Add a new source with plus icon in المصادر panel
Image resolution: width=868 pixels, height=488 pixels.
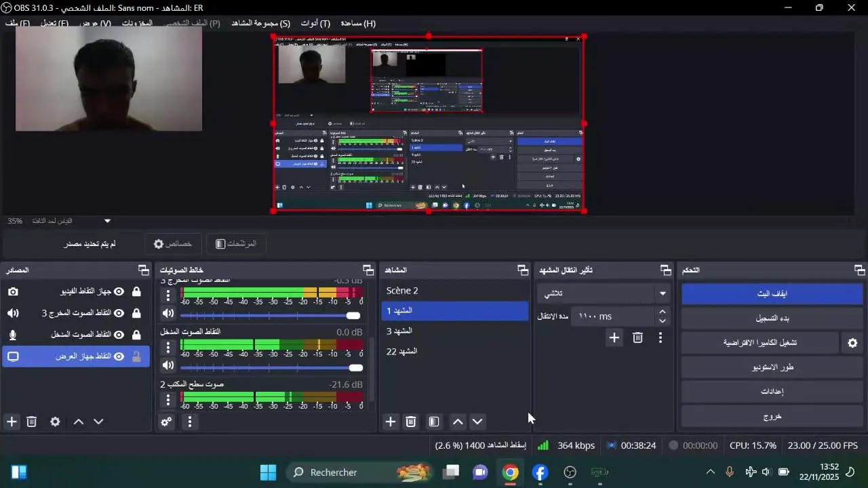(12, 422)
